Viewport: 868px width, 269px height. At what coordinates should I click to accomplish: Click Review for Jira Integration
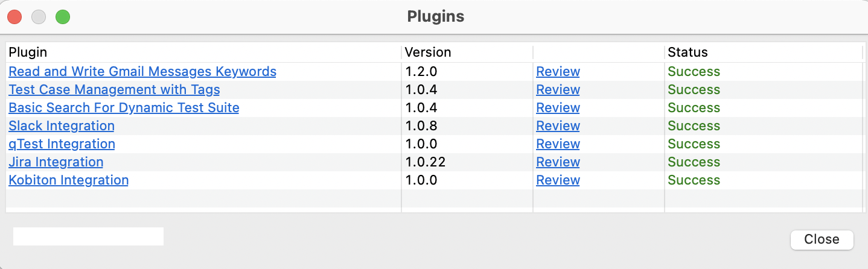pyautogui.click(x=558, y=162)
